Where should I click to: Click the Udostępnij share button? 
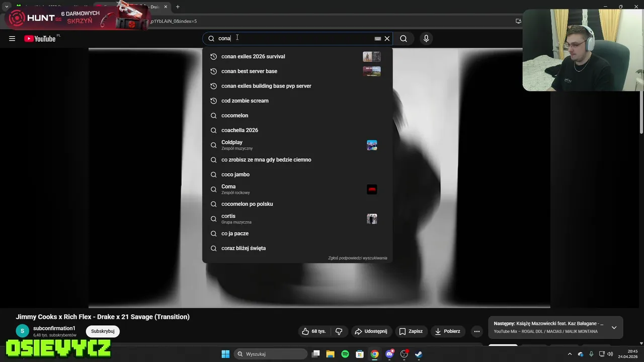371,331
